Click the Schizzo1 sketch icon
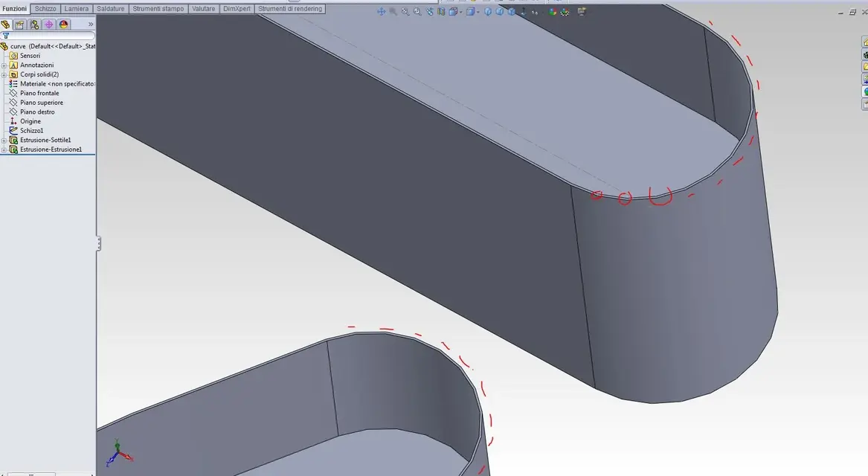Image resolution: width=868 pixels, height=476 pixels. click(14, 131)
